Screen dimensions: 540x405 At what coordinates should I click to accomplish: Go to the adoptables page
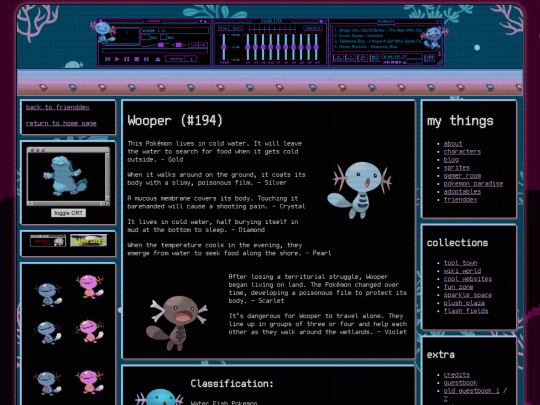(462, 191)
